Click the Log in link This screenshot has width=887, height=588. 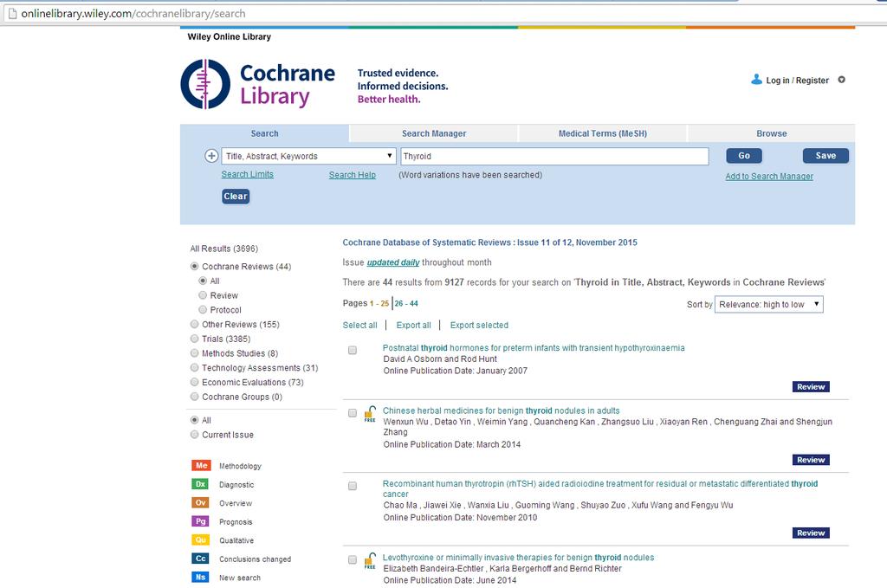coord(777,81)
